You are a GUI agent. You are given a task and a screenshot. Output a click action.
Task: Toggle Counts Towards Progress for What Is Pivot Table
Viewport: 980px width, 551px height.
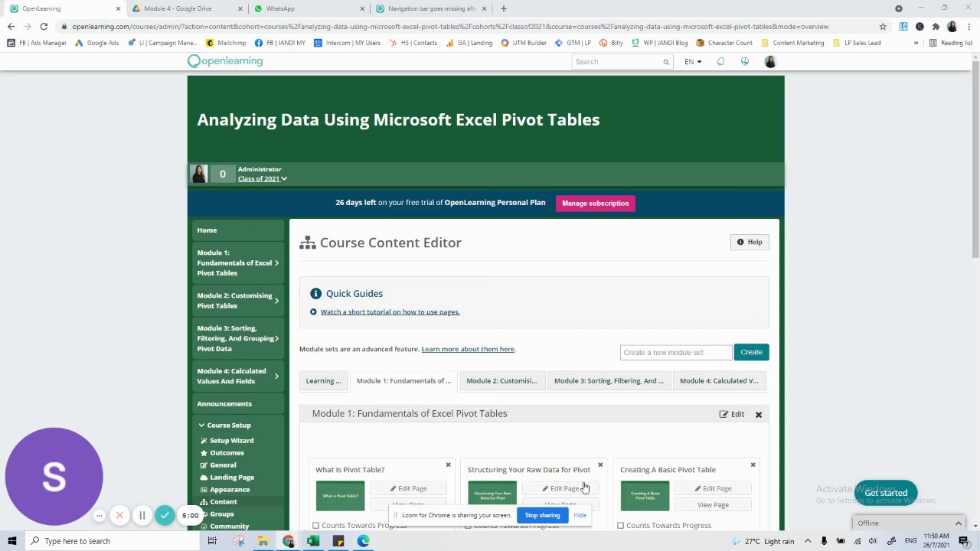(x=316, y=526)
